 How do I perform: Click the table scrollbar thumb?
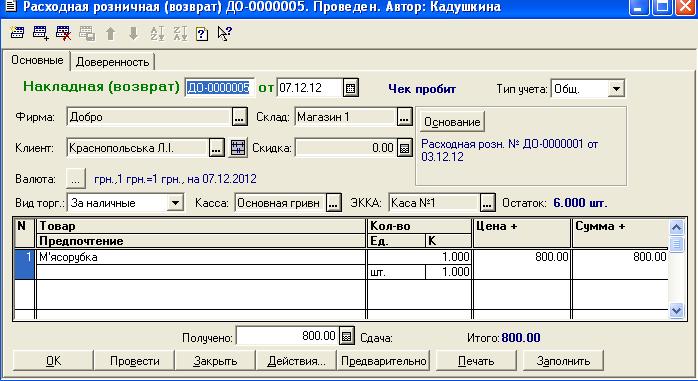point(676,244)
